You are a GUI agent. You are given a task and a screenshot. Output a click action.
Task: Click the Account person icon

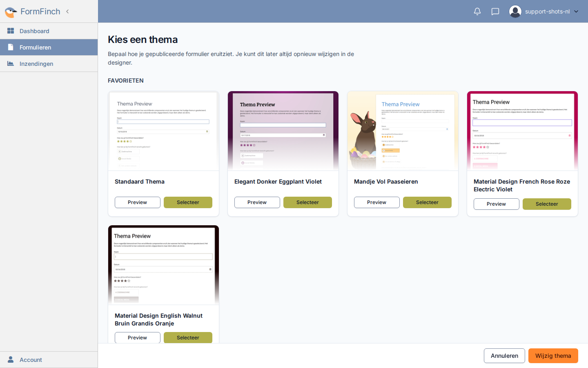[11, 360]
